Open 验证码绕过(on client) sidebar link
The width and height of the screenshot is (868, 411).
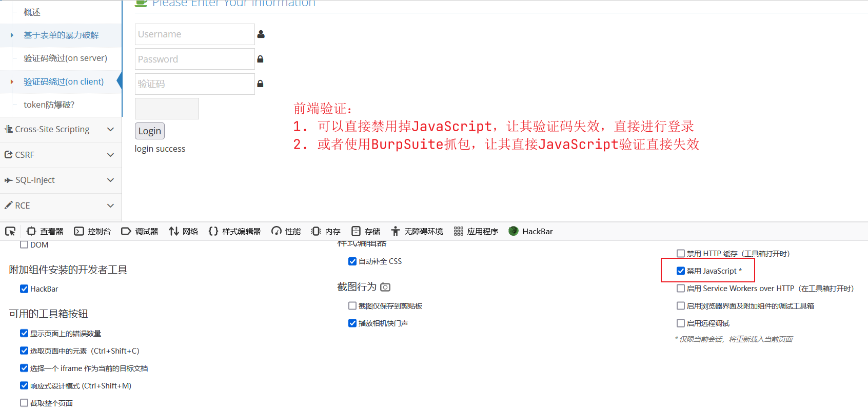pyautogui.click(x=64, y=81)
